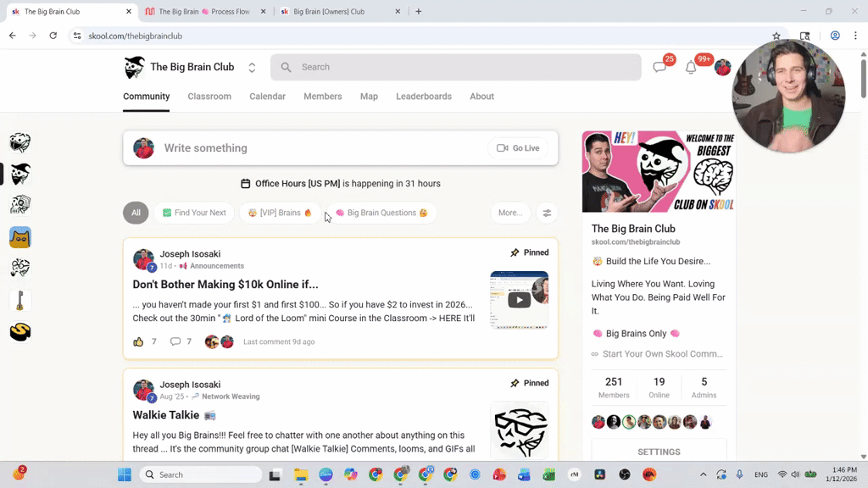Click the Search input field
This screenshot has width=868, height=488.
tap(455, 67)
